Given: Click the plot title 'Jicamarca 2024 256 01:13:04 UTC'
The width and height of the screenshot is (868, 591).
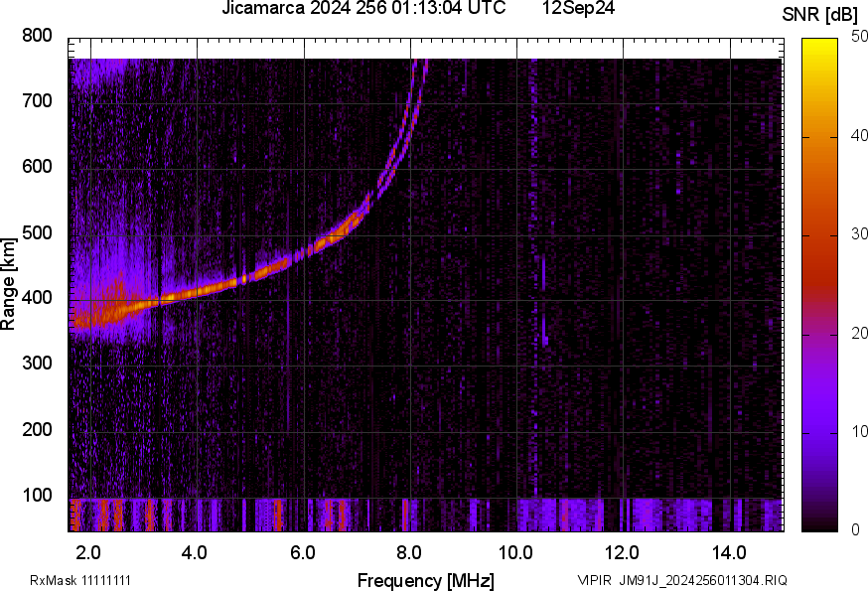Looking at the screenshot, I should (x=363, y=8).
